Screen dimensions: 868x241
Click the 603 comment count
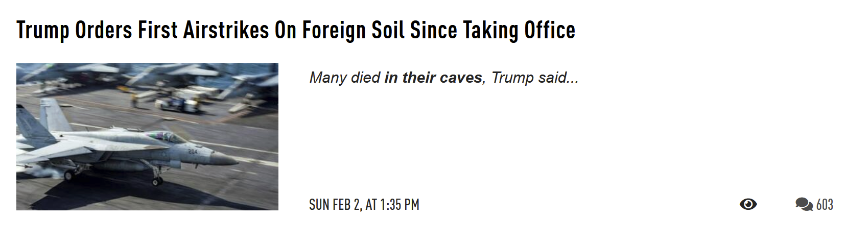(825, 205)
